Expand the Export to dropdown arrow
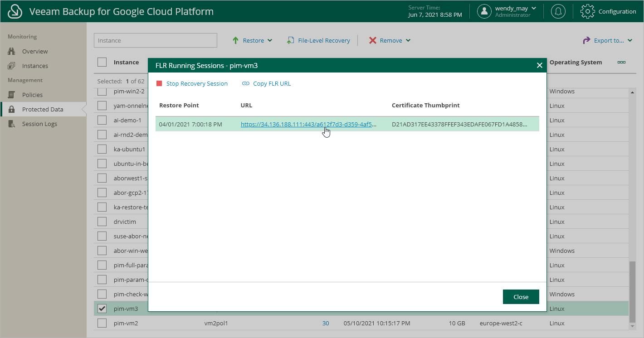 [x=630, y=40]
